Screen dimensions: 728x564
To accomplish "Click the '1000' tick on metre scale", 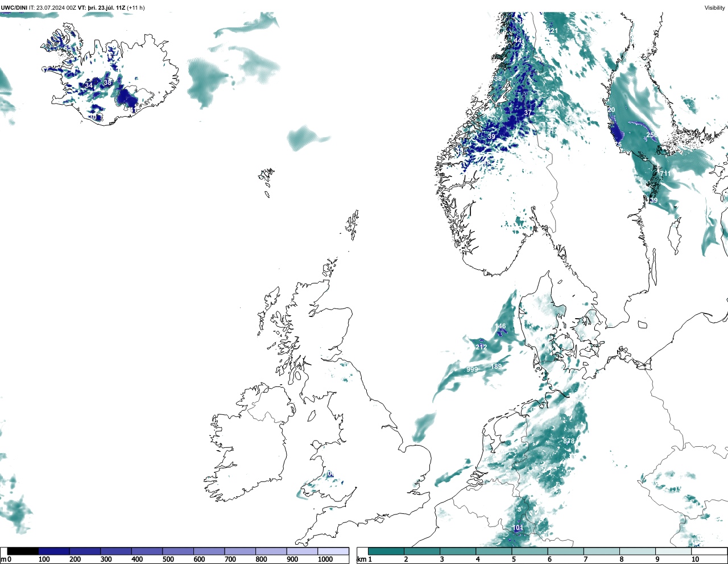I will (325, 559).
